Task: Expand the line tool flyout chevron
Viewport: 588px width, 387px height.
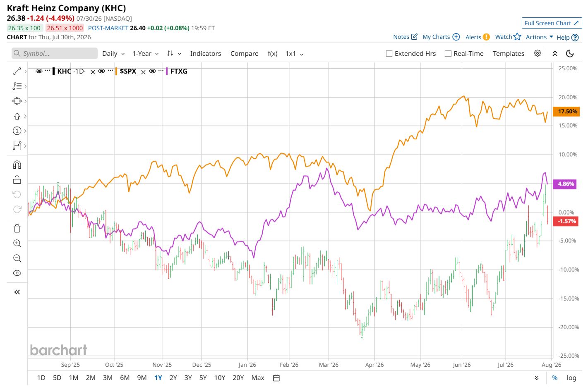Action: point(25,72)
